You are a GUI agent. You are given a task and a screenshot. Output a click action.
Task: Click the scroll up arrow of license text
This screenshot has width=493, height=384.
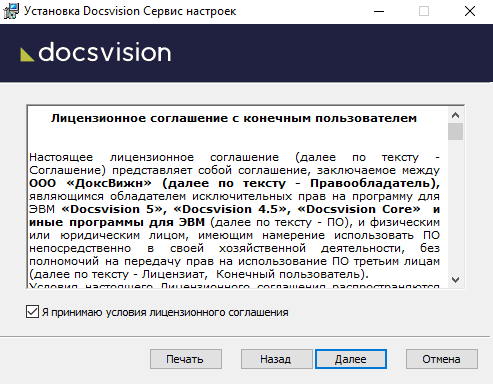[x=455, y=115]
